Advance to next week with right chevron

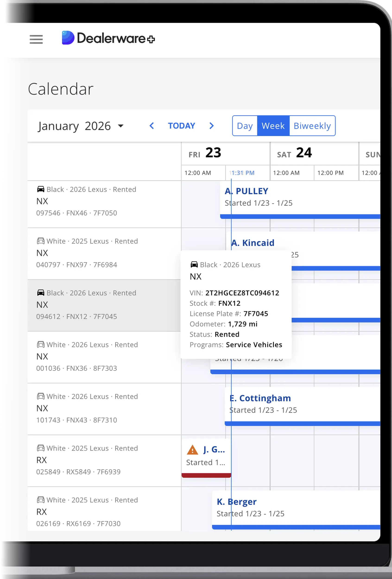[x=212, y=126]
